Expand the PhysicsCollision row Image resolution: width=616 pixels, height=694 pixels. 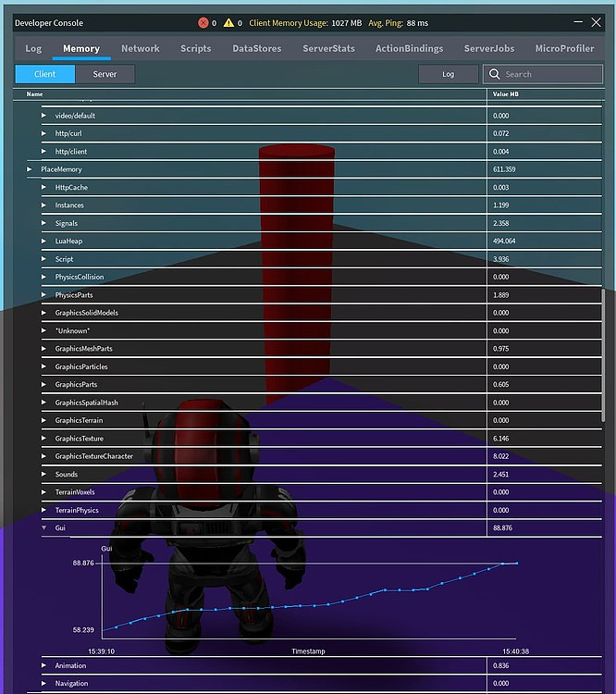43,277
